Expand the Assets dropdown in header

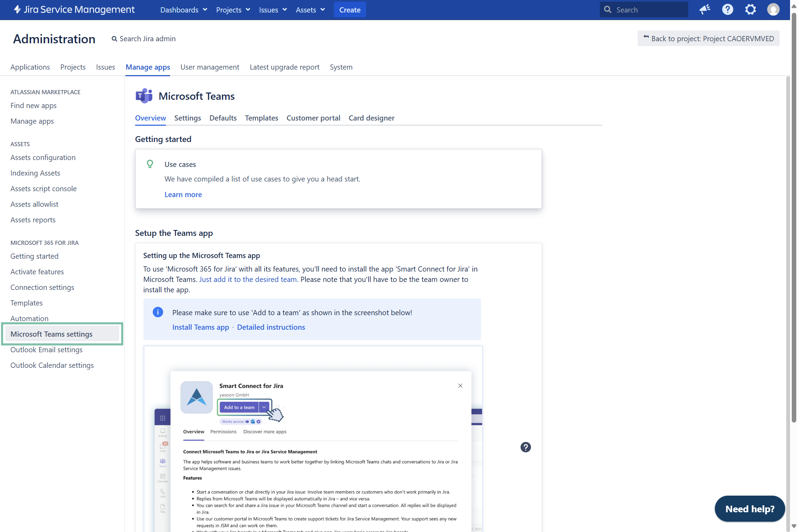[310, 10]
